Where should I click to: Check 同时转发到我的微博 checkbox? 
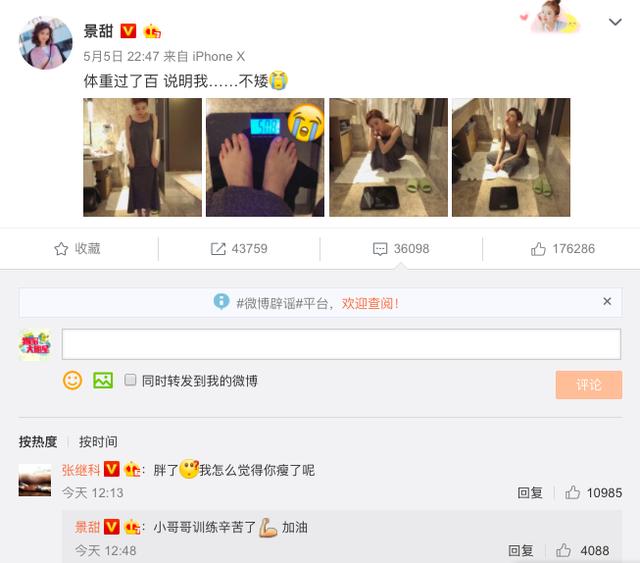130,380
